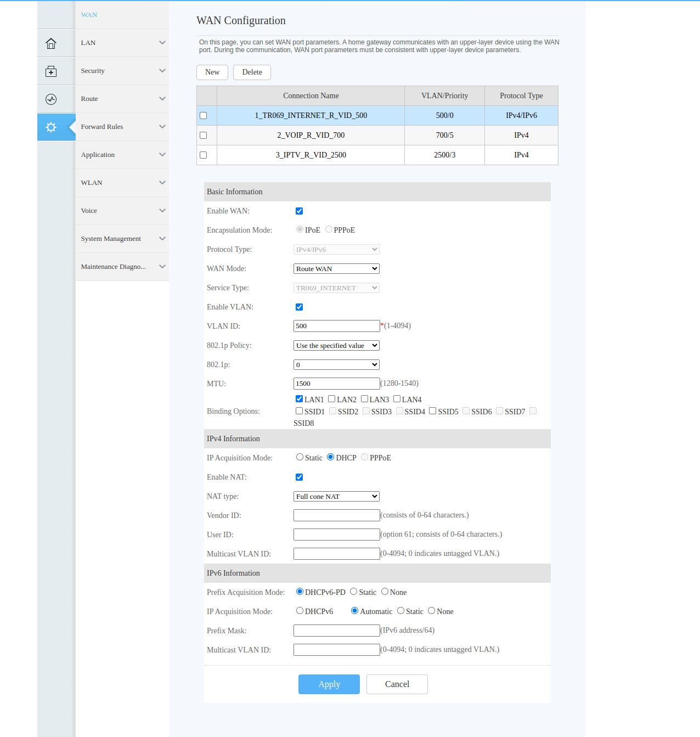The image size is (700, 737).
Task: Open the WAN Mode dropdown
Action: coord(336,269)
